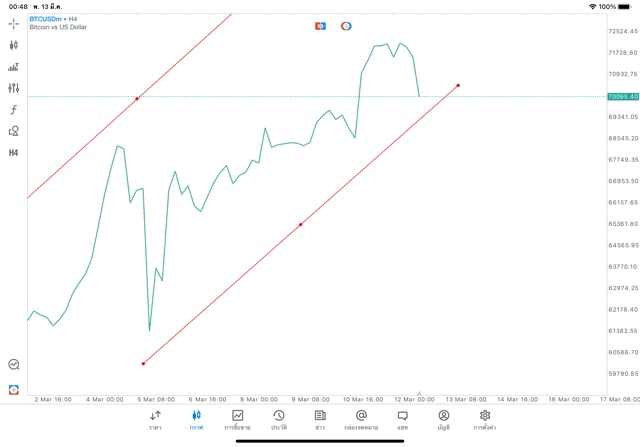The image size is (640, 447).
Task: Open the ข่าว news tab
Action: (320, 420)
